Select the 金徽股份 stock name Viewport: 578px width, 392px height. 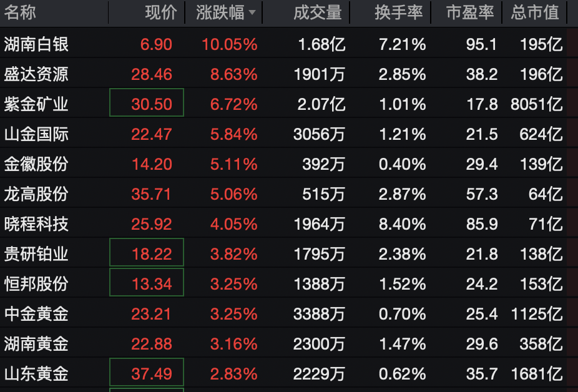click(x=36, y=164)
